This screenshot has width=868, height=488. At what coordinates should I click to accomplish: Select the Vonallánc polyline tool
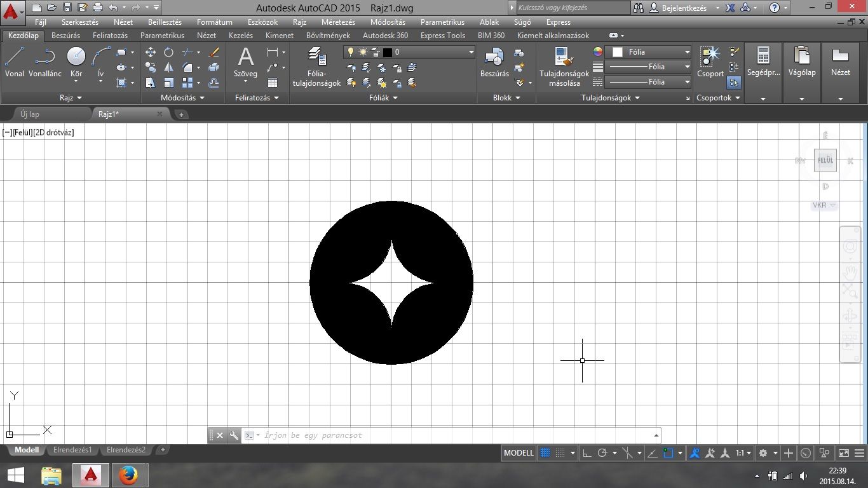pos(45,62)
